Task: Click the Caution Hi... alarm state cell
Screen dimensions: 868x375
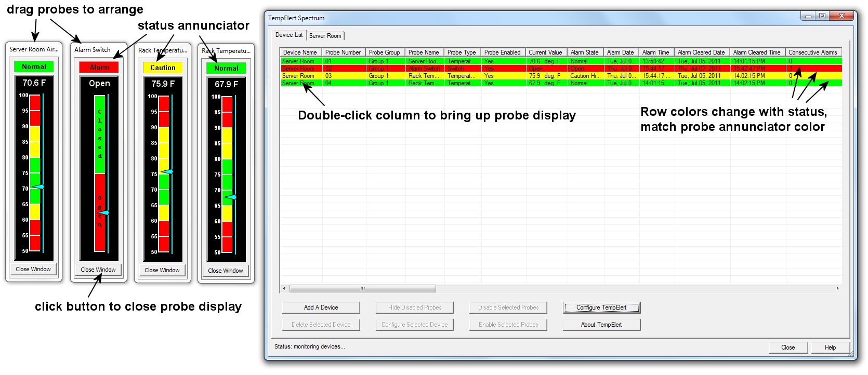Action: tap(585, 76)
